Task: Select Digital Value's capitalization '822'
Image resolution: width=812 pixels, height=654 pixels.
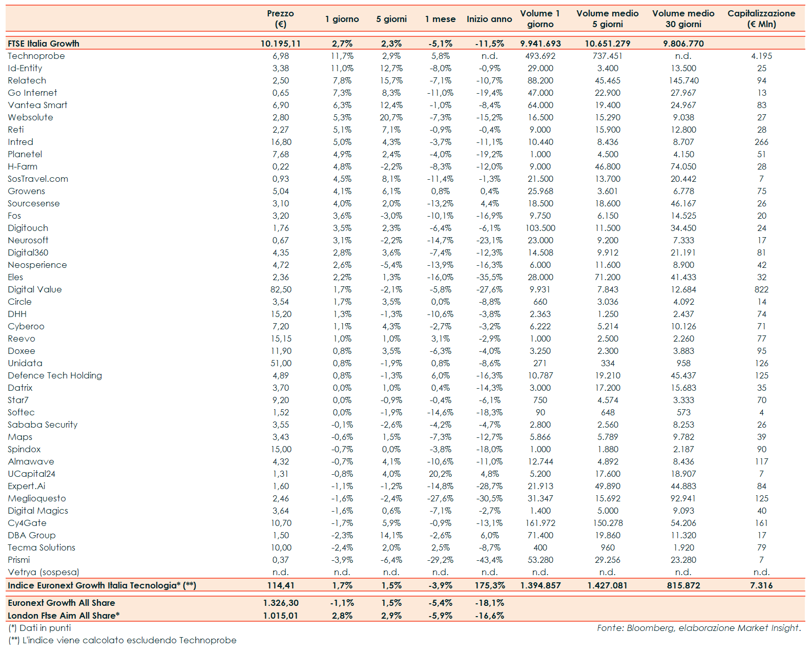Action: (x=761, y=289)
